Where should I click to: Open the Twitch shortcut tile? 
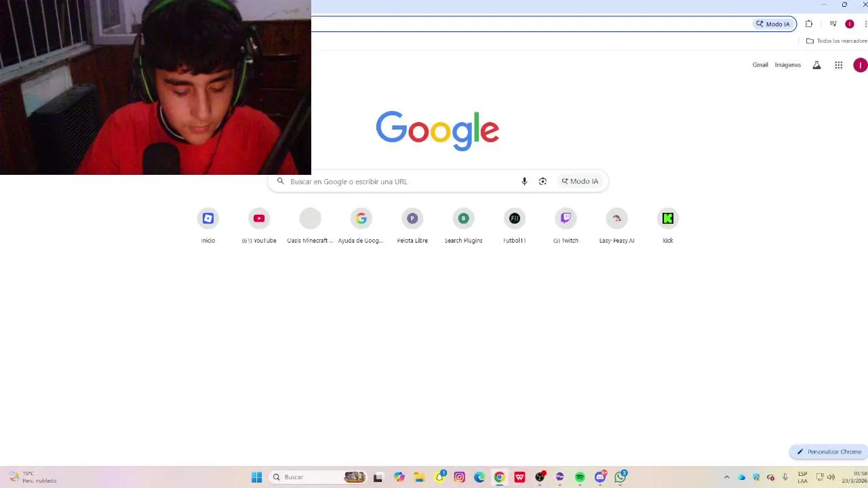click(566, 226)
